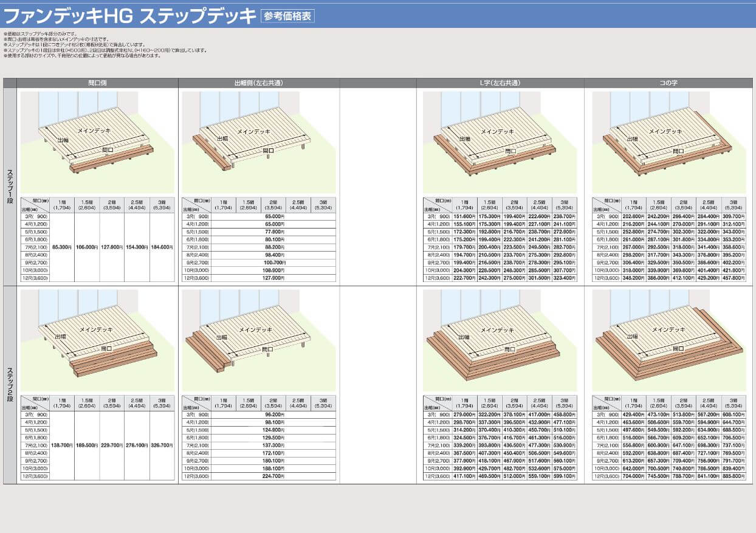Click the 参考価格表 badge beside the title
756x533 pixels.
pyautogui.click(x=287, y=16)
